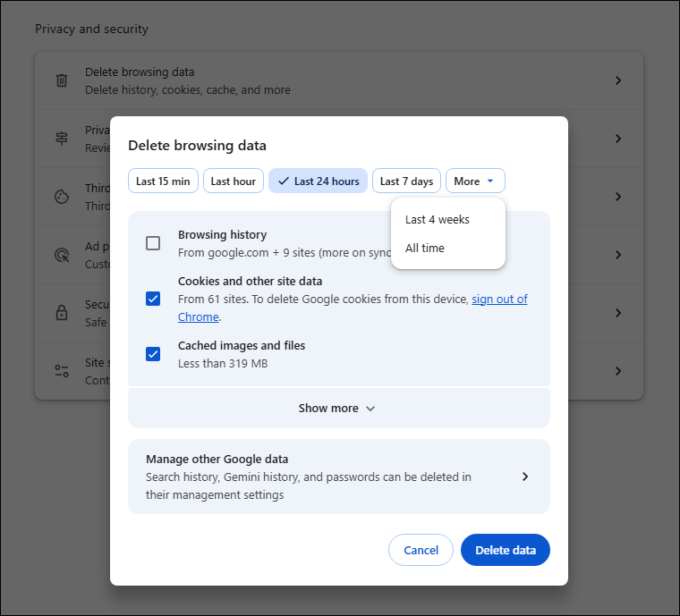Click the trash icon beside Delete browsing data
680x616 pixels.
(x=62, y=80)
